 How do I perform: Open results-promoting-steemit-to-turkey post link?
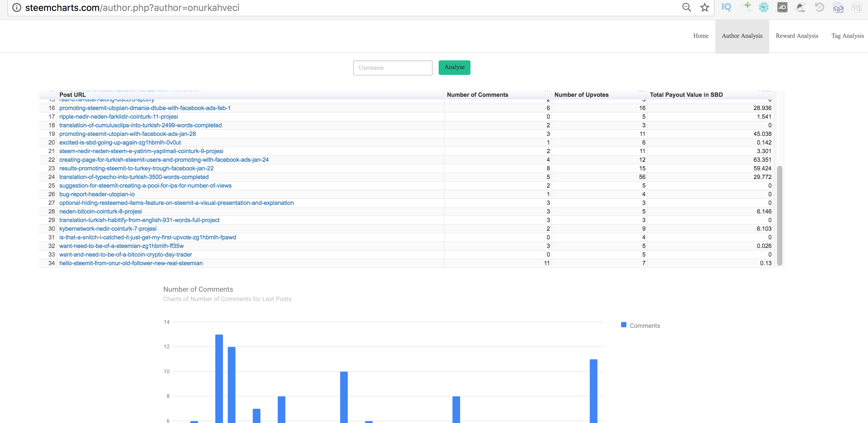(136, 168)
